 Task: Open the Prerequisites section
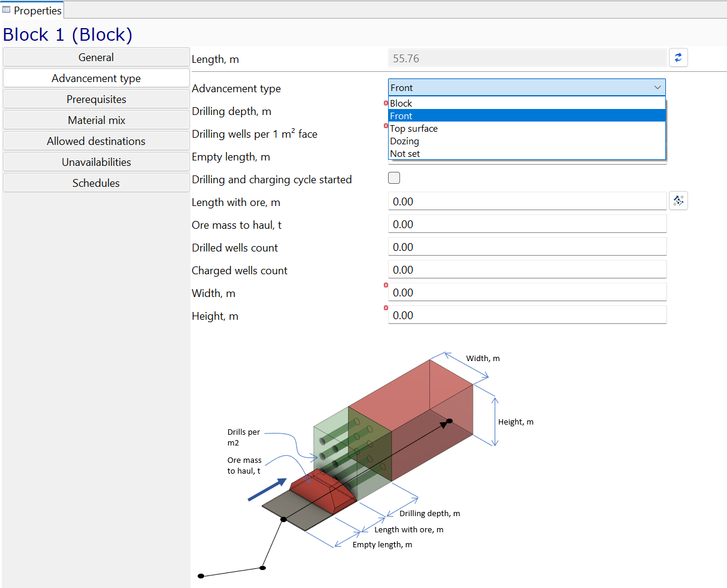point(96,99)
